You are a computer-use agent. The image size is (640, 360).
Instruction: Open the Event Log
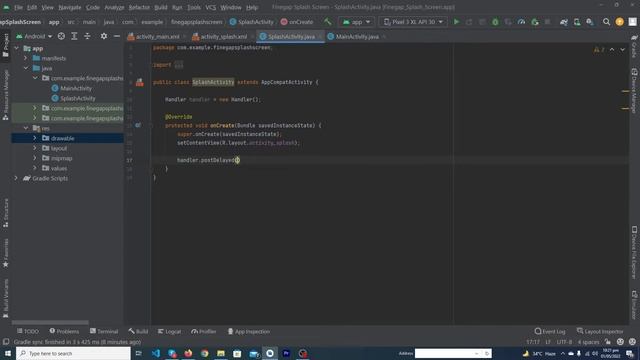tap(550, 331)
